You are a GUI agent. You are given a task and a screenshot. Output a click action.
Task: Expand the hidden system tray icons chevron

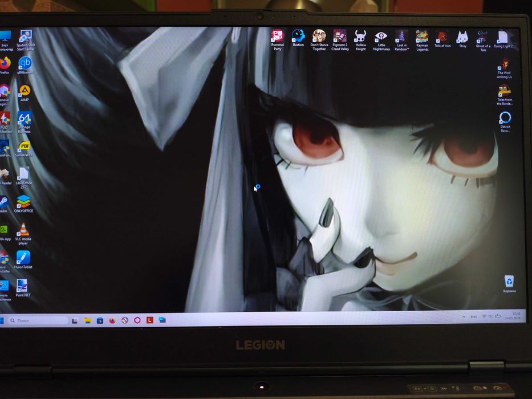click(464, 317)
